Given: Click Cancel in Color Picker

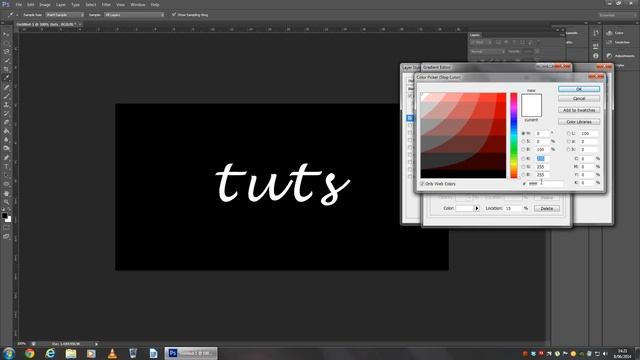Looking at the screenshot, I should pos(579,99).
